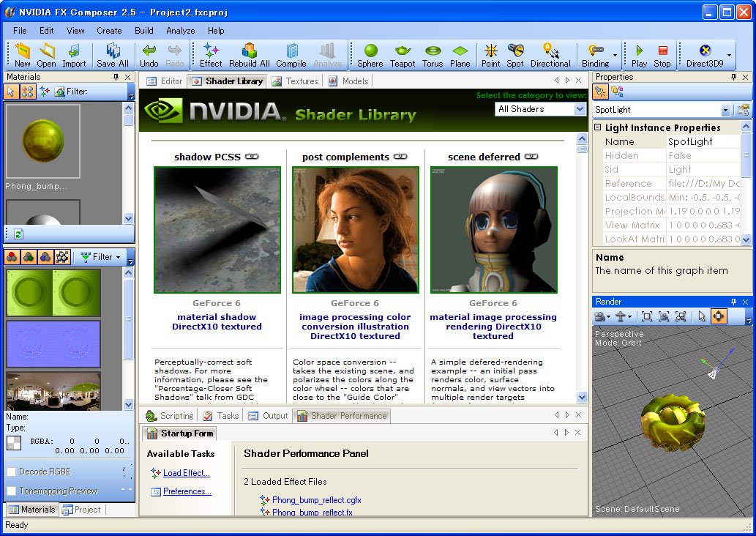Click the RGBA color swatch in texture info
This screenshot has height=536, width=756.
(x=14, y=443)
